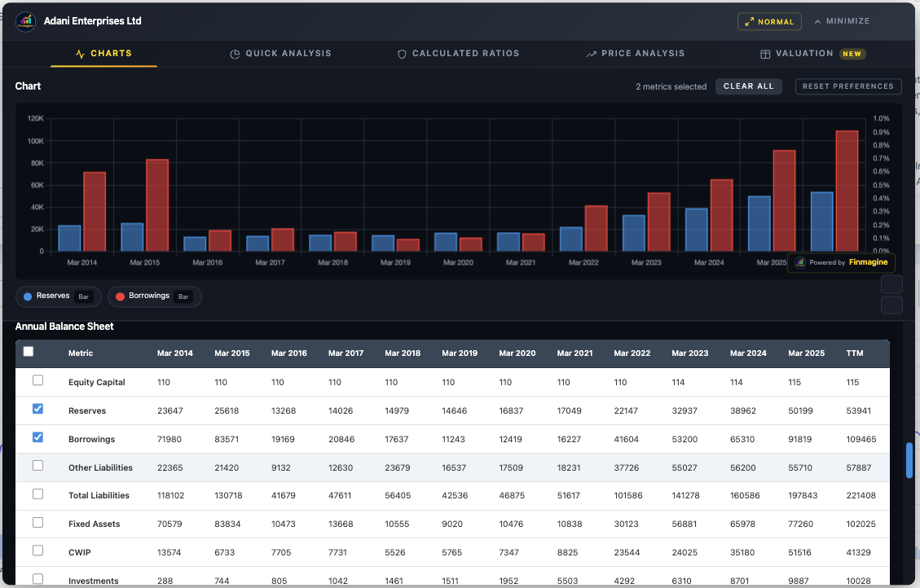Click the pulse icon on Charts tab

coord(80,54)
